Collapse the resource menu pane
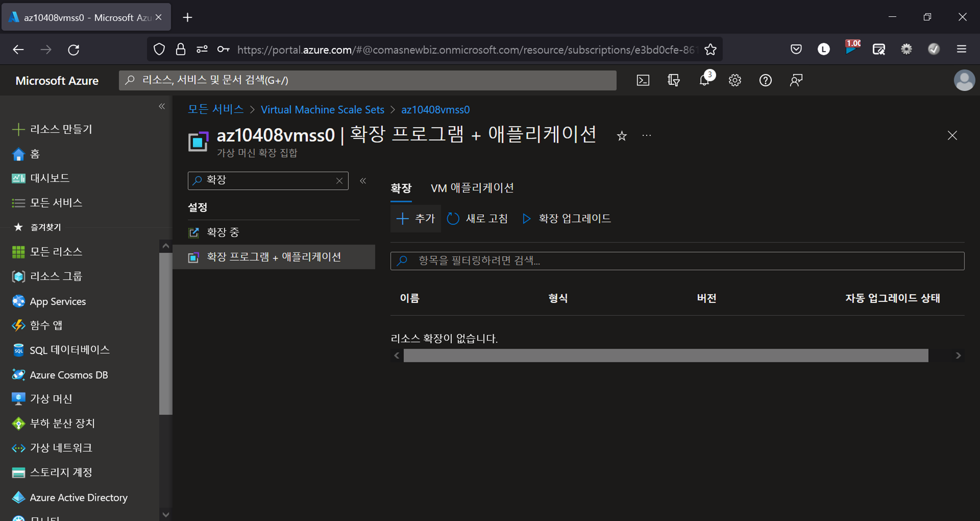The height and width of the screenshot is (521, 980). [x=363, y=181]
